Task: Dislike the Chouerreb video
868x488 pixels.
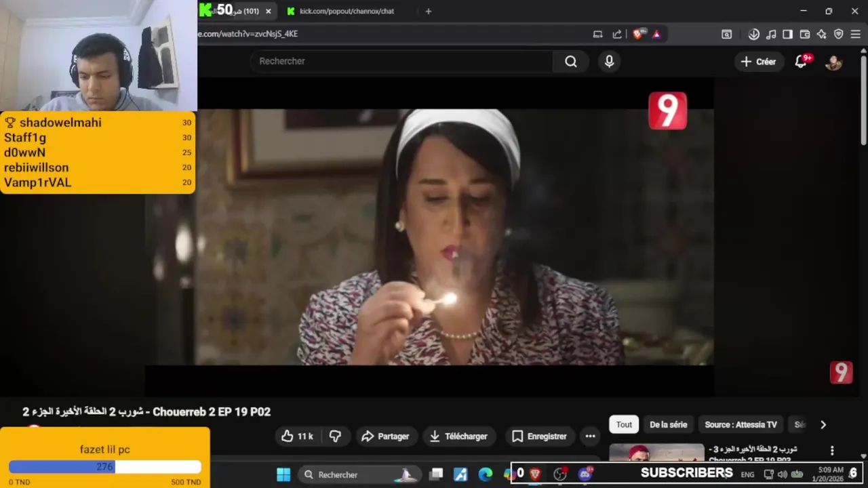Action: pos(335,436)
